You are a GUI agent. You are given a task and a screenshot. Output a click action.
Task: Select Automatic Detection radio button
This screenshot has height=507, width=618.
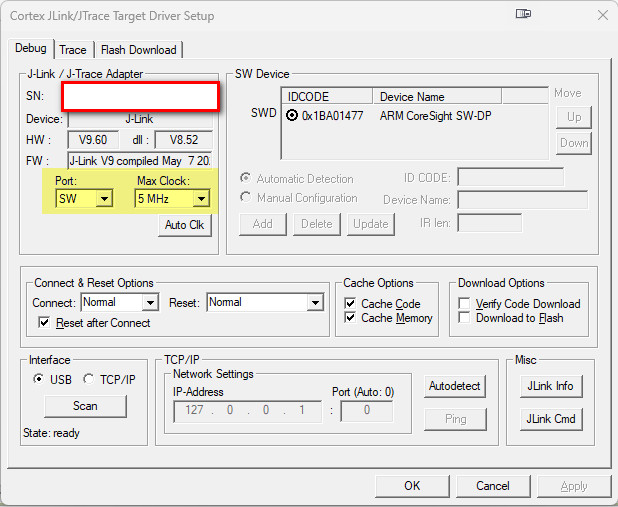(246, 178)
